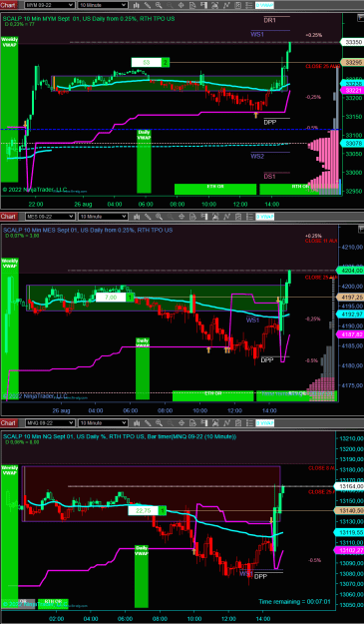Open Indicators zigzag icon in MNQ chart toolbar

coord(226,422)
